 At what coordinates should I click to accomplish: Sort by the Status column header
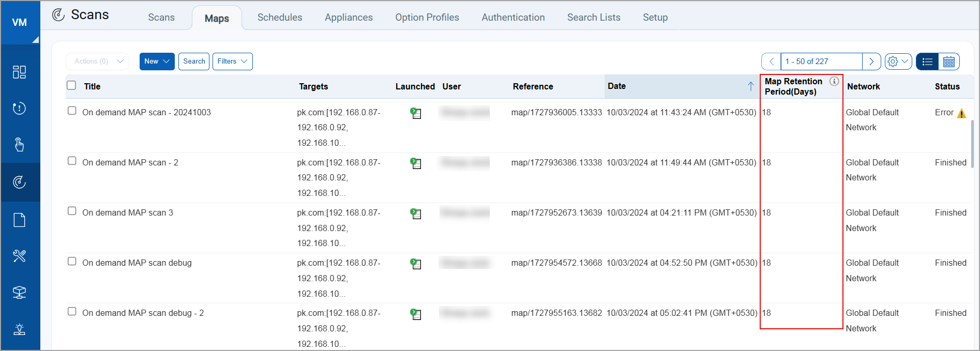[947, 87]
